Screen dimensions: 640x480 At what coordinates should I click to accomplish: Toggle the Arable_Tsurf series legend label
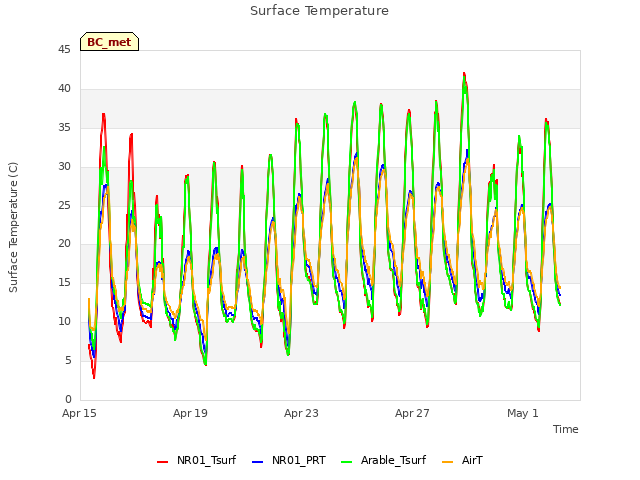[393, 460]
